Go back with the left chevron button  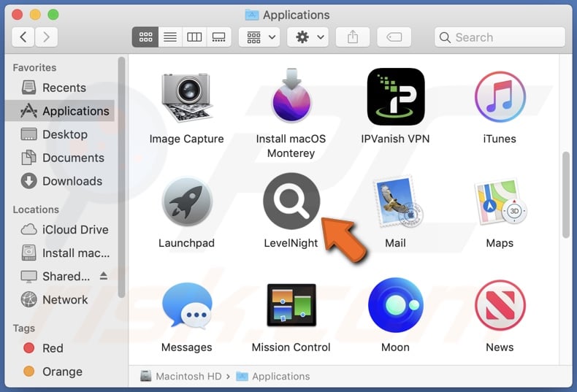(x=23, y=37)
